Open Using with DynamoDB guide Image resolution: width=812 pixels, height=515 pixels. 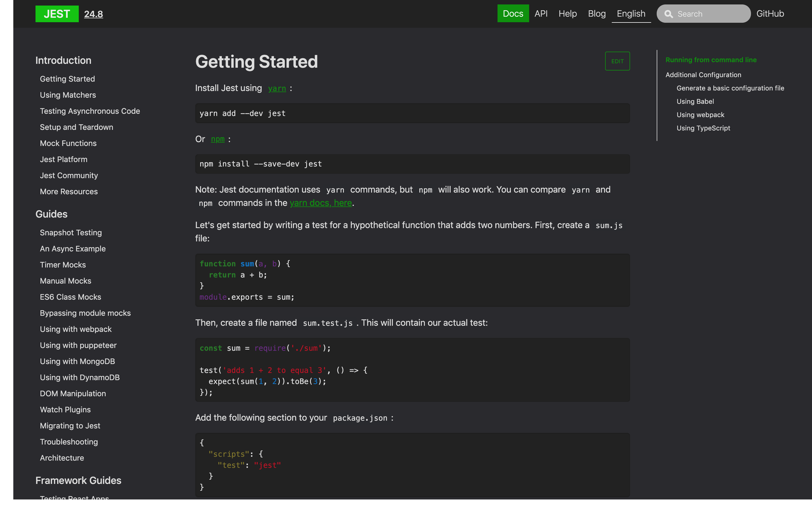point(80,378)
